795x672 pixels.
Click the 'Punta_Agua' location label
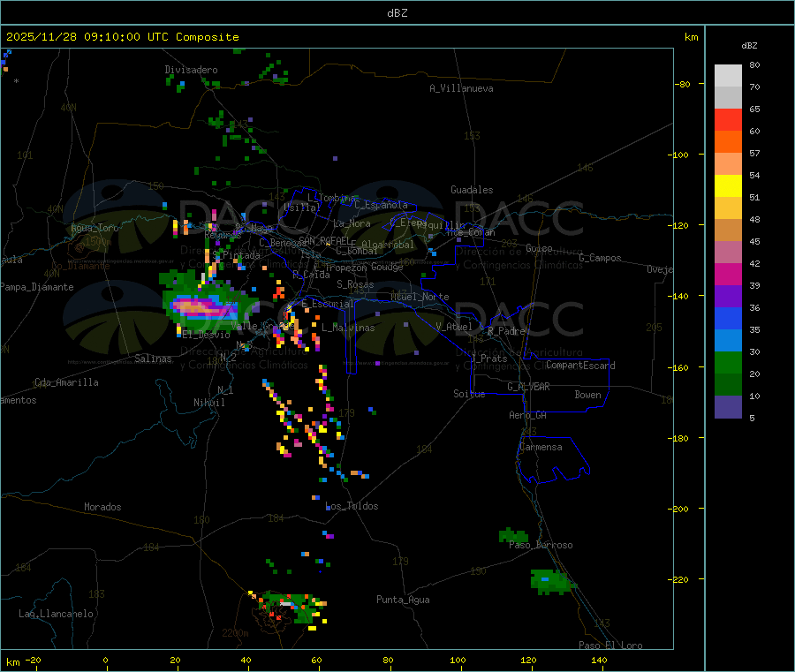point(403,600)
